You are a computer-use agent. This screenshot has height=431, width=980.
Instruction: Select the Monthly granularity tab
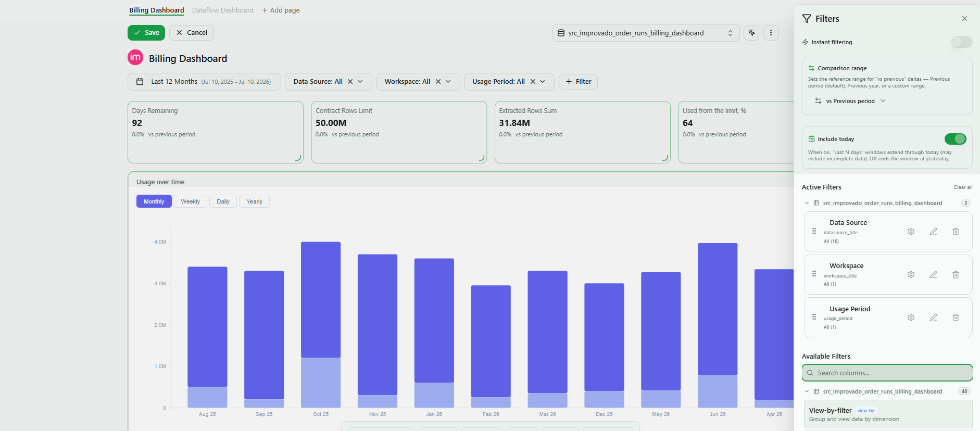click(154, 201)
